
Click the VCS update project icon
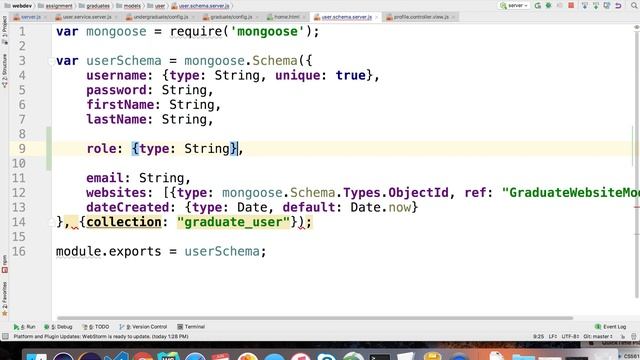tap(585, 5)
